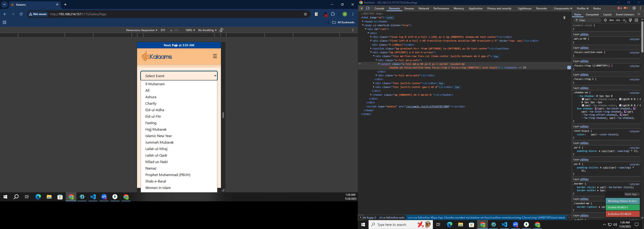Screen dimensions: 644x229
Task: Activate the inspect element picker in DevTools
Action: (x=361, y=8)
